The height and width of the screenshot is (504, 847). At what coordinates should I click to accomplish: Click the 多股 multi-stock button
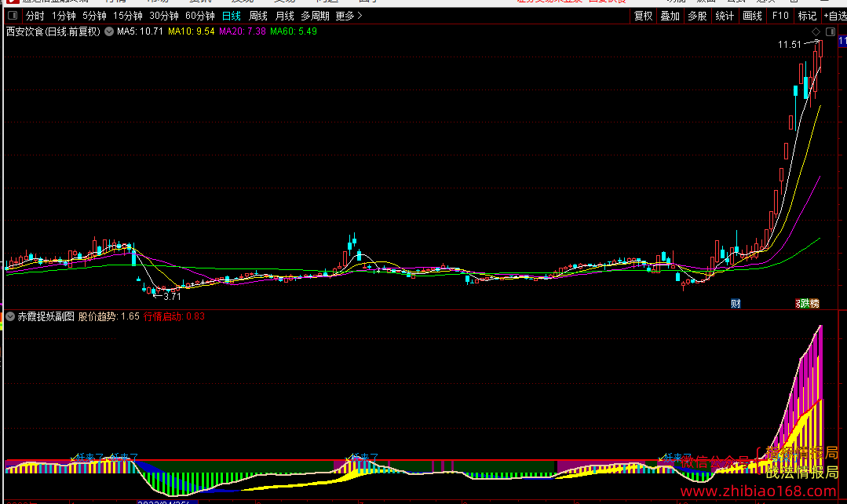point(697,16)
